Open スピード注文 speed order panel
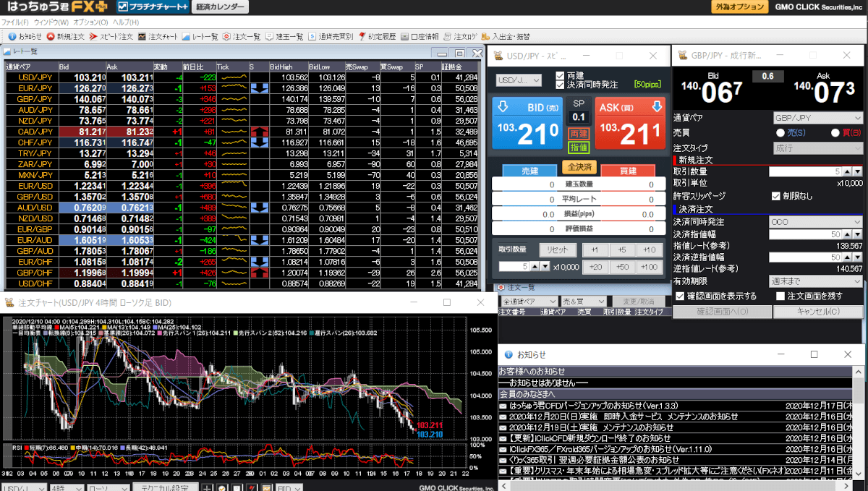This screenshot has width=868, height=491. [x=111, y=36]
